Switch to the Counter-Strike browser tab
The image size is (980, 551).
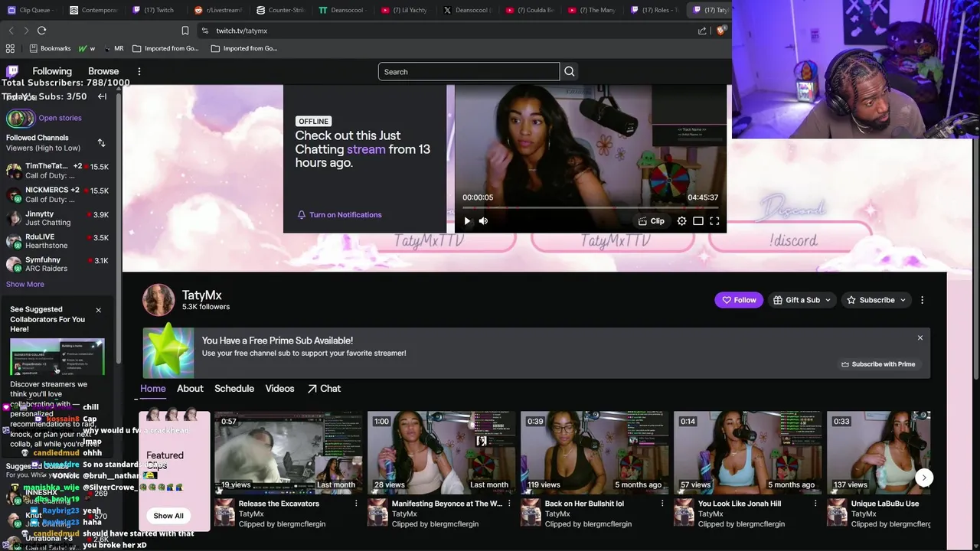279,10
